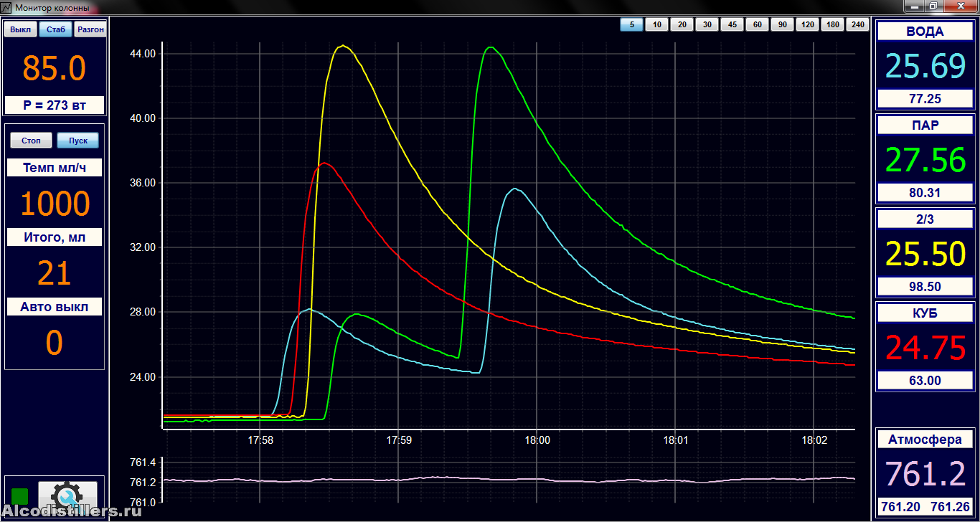Open settings with the gear-wrench icon
The height and width of the screenshot is (522, 980).
pos(67,495)
